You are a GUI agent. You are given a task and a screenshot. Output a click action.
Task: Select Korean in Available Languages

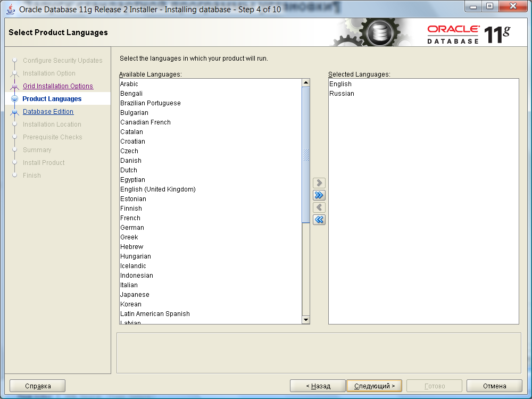pos(210,304)
